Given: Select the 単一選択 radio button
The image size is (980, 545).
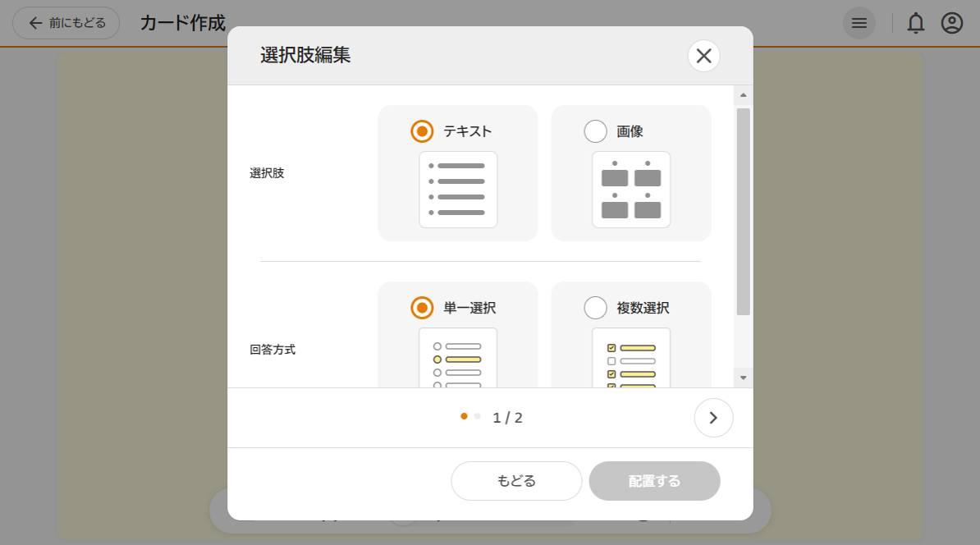Looking at the screenshot, I should (421, 308).
